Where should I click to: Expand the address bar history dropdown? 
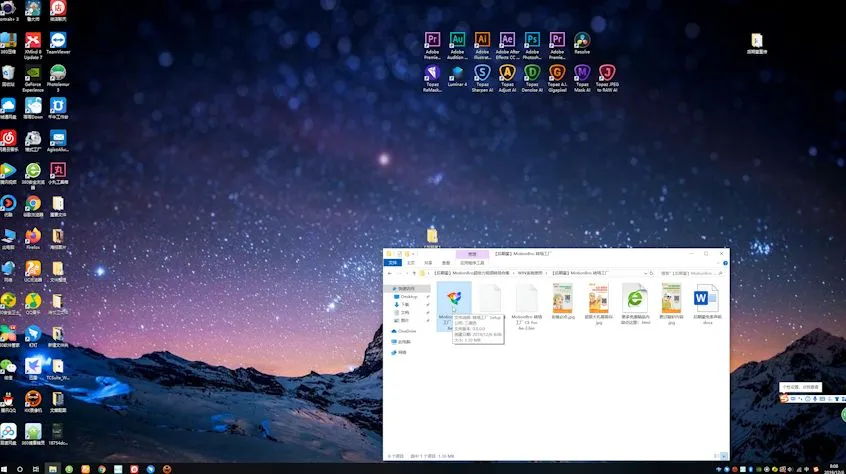point(645,273)
